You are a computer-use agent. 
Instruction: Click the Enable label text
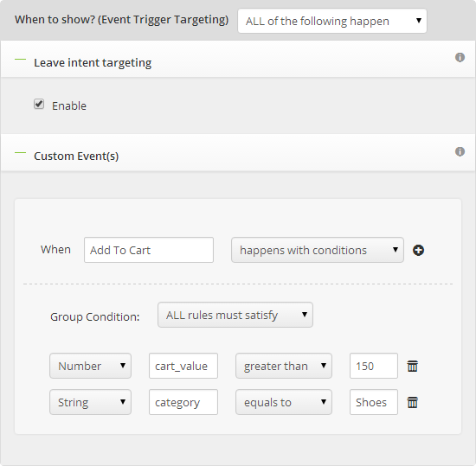[69, 105]
